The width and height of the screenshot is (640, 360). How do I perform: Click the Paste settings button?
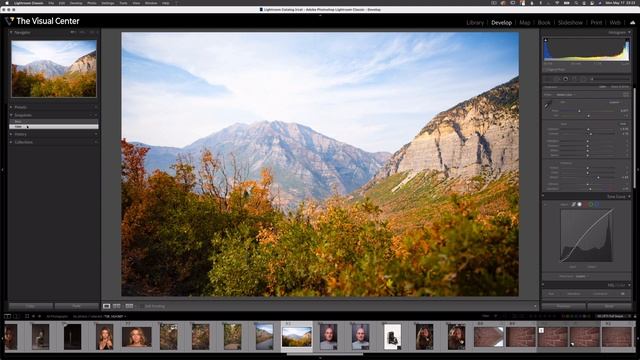tap(76, 306)
